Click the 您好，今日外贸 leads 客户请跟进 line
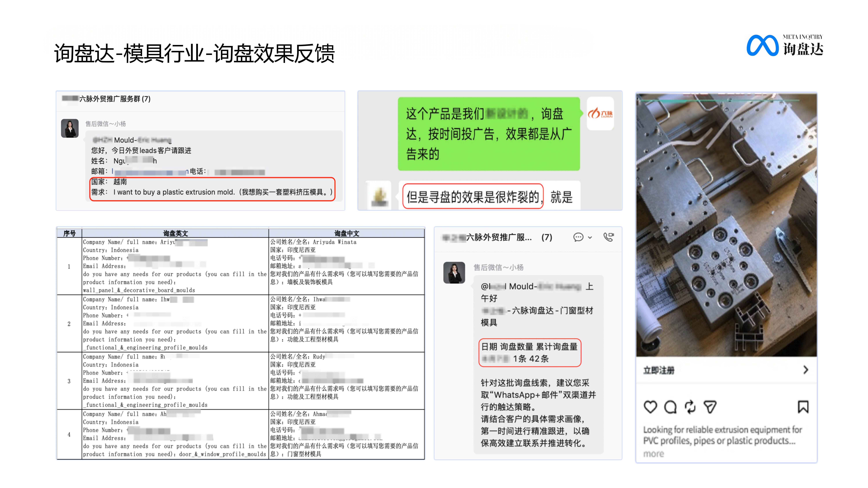Screen dimensions: 868x488 tap(141, 150)
